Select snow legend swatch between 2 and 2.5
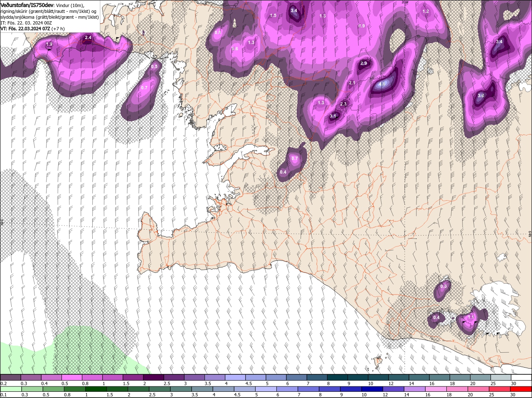 point(153,377)
